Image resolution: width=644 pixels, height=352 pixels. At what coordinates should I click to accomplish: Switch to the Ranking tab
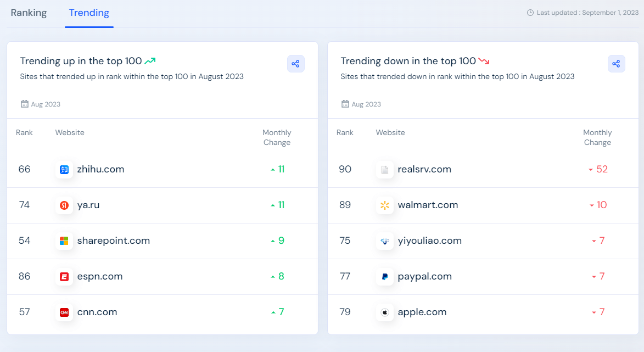click(x=29, y=12)
